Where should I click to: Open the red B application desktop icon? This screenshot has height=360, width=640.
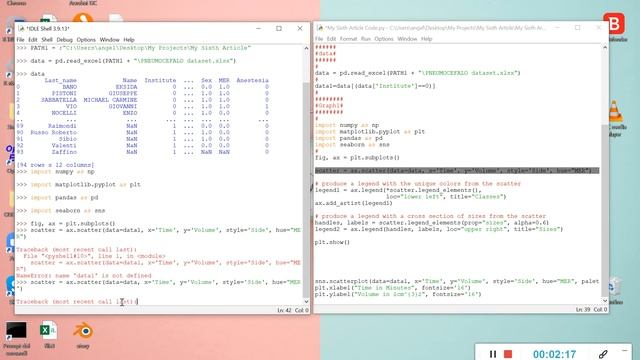pyautogui.click(x=614, y=24)
